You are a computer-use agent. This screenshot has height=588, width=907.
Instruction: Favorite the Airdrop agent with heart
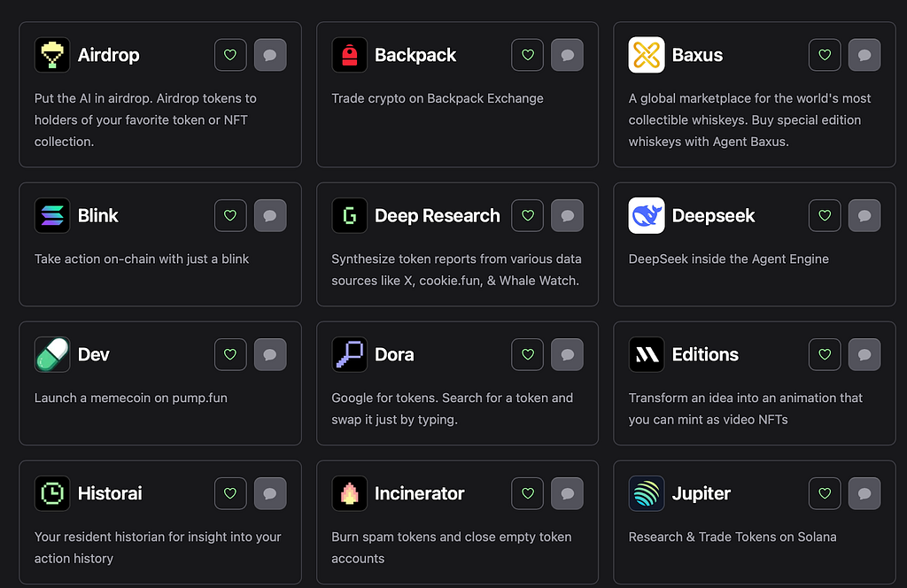click(230, 55)
